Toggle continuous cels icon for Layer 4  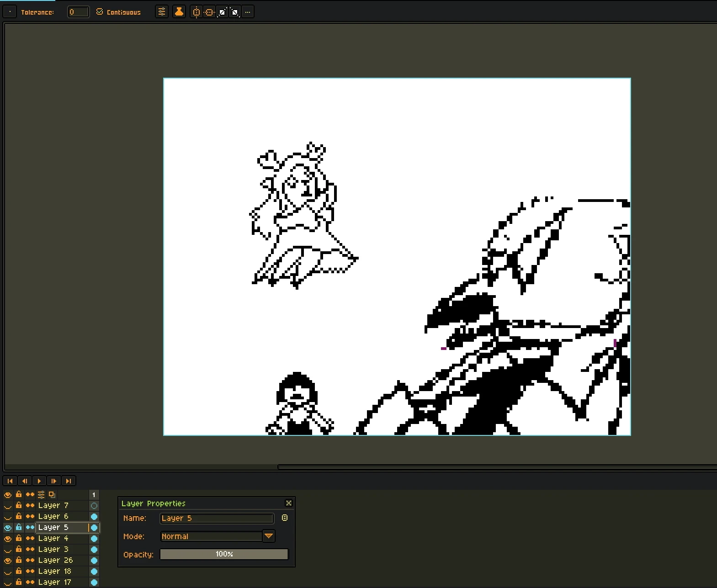[30, 538]
